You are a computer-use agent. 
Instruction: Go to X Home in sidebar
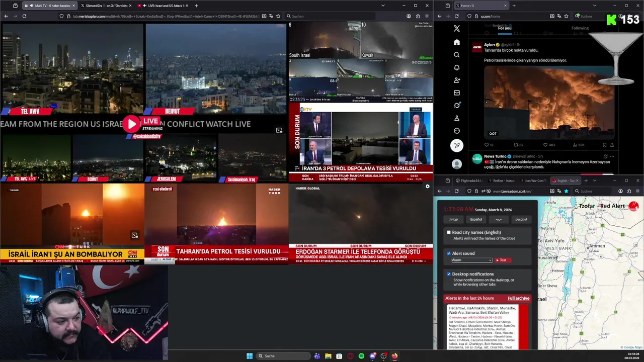[x=457, y=42]
